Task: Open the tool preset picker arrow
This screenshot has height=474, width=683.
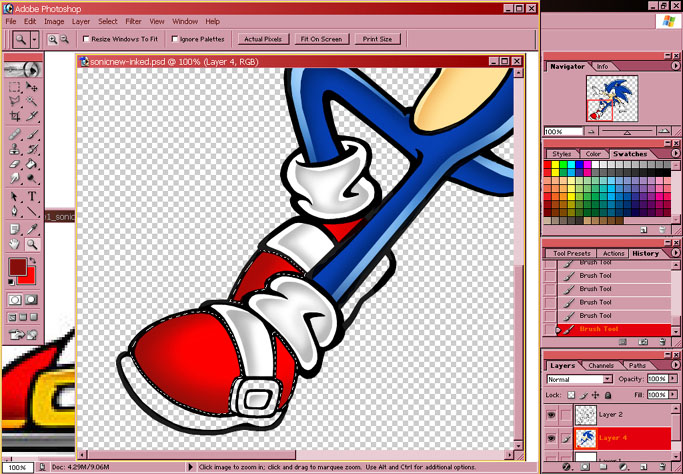Action: coord(34,40)
